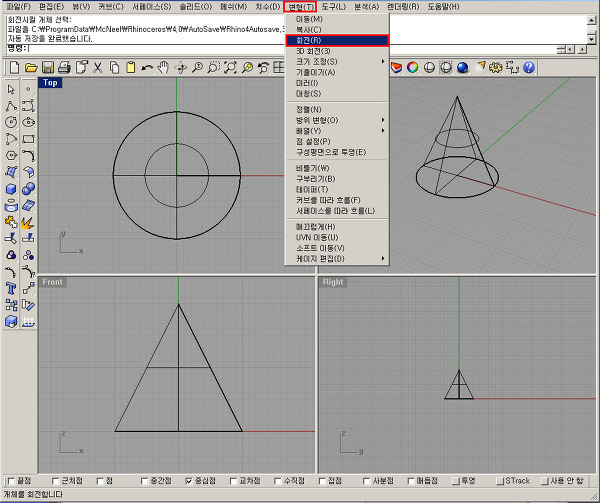Image resolution: width=600 pixels, height=503 pixels.
Task: Click the Open file folder icon
Action: (31, 68)
